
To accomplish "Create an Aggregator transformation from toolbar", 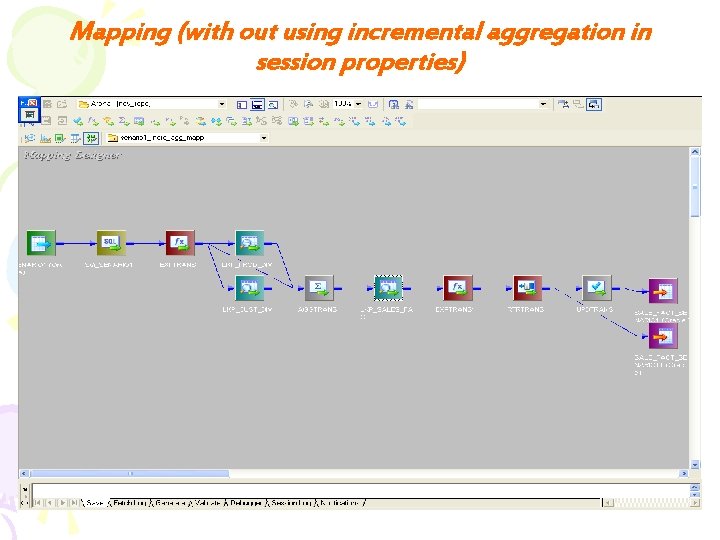I will click(x=124, y=121).
